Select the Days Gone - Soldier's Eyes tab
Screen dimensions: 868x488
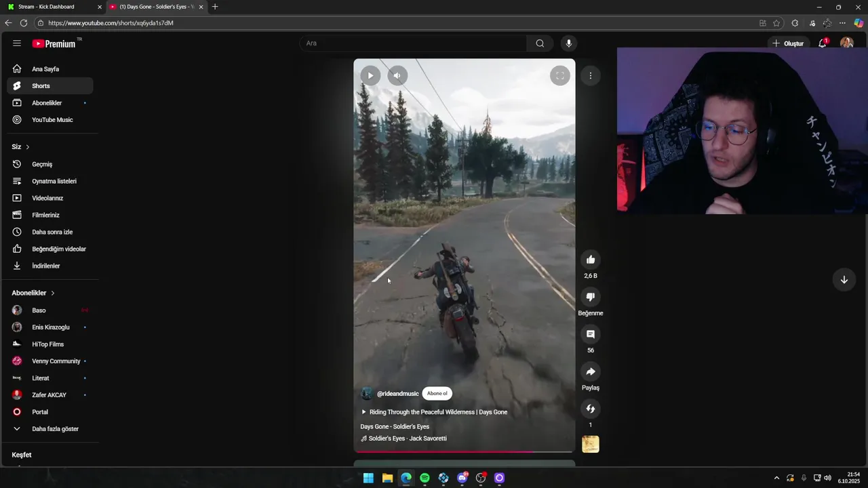click(156, 7)
